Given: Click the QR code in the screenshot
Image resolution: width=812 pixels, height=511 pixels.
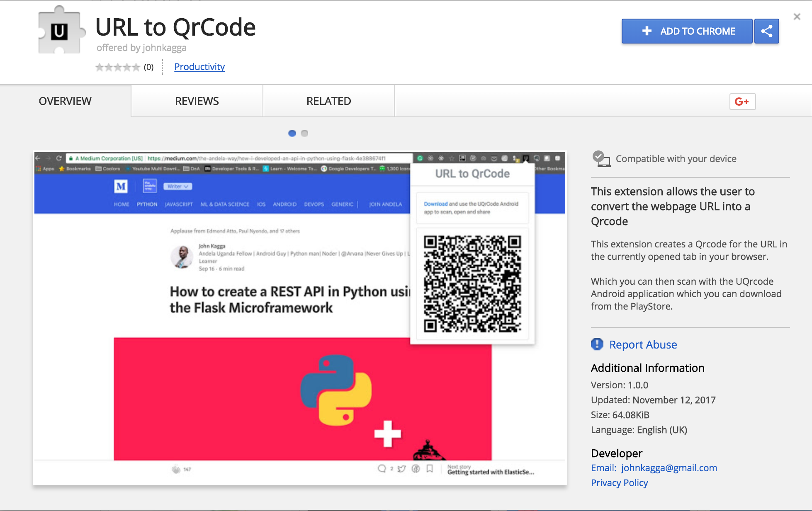Looking at the screenshot, I should click(x=472, y=284).
